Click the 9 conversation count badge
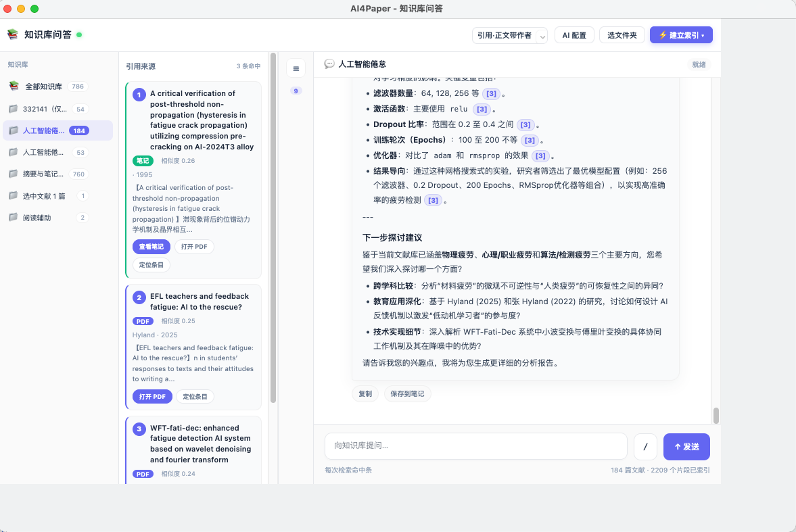 coord(296,91)
